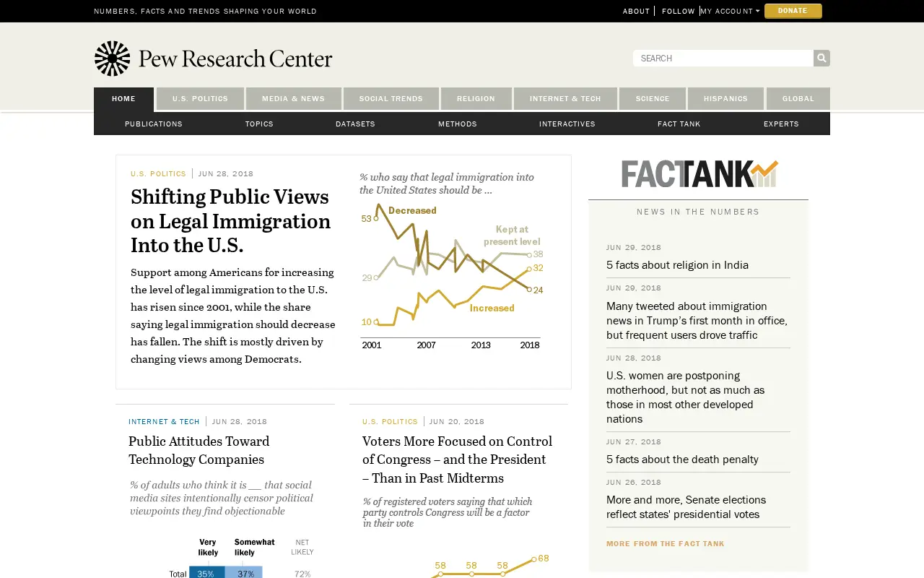Open 5 facts about the death penalty
Screen dimensions: 924x578
coord(682,460)
